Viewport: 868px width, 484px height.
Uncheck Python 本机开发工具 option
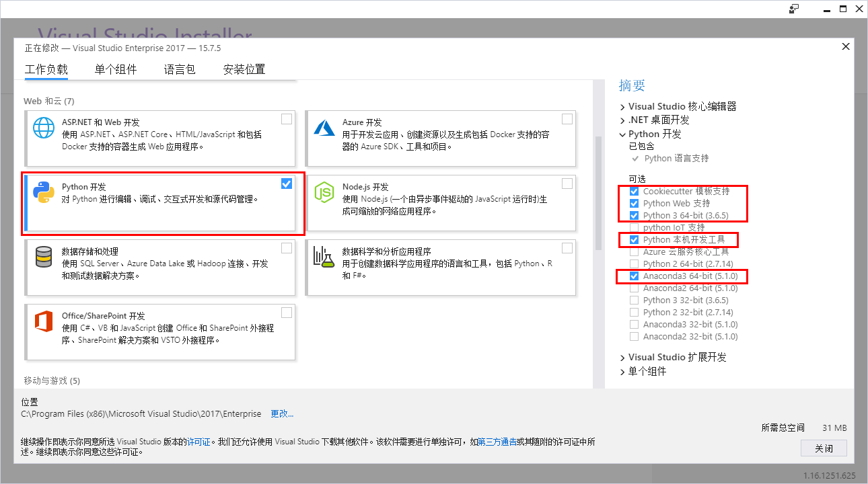tap(634, 240)
